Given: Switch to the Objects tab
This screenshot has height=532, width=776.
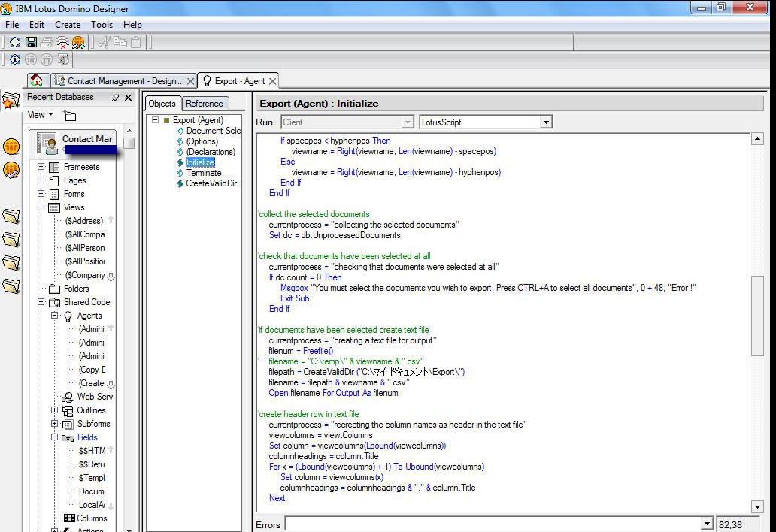Looking at the screenshot, I should (x=162, y=104).
